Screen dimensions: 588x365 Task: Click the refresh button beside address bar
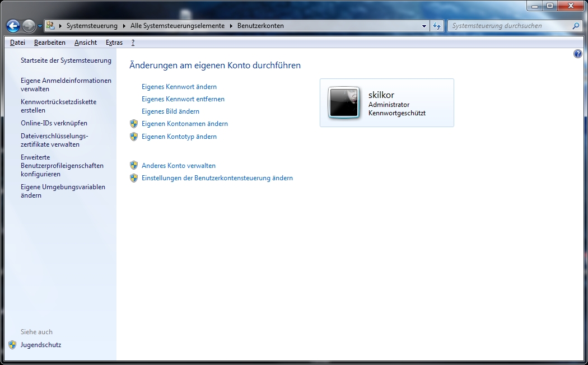[x=437, y=26]
